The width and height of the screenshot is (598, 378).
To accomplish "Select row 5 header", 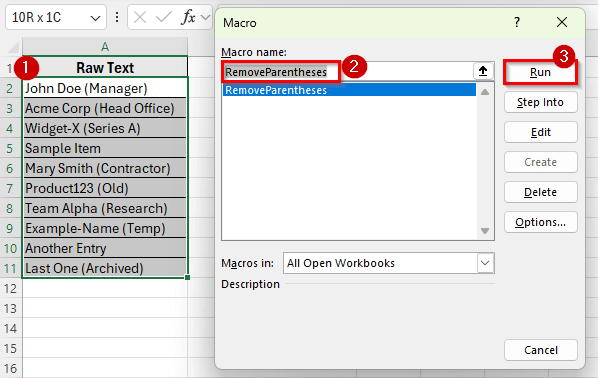I will [10, 148].
